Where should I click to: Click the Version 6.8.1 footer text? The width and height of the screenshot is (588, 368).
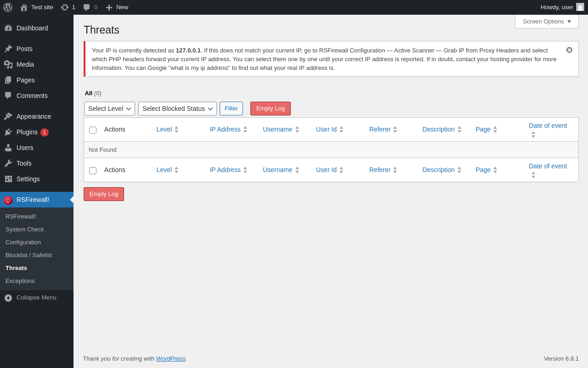[561, 358]
